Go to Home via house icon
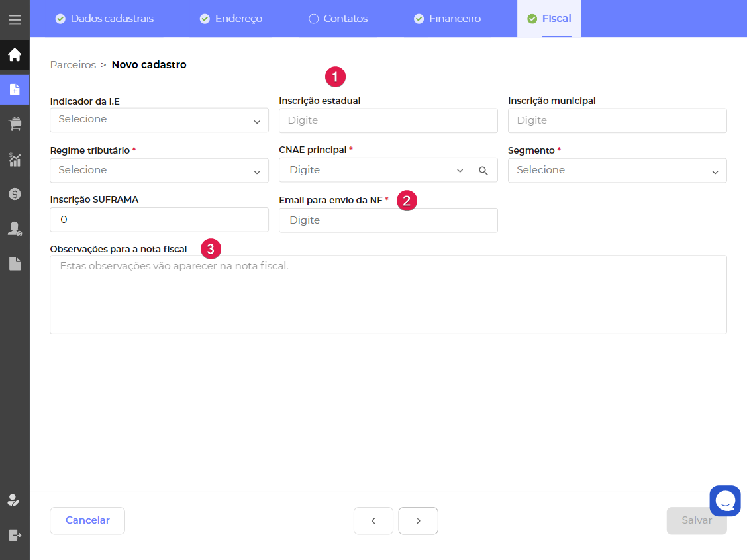Screen dimensions: 747x560 point(15,55)
